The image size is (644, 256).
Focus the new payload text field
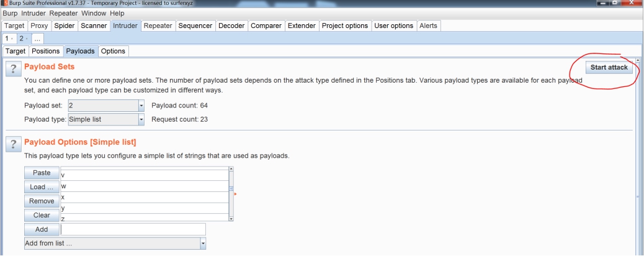pyautogui.click(x=133, y=229)
